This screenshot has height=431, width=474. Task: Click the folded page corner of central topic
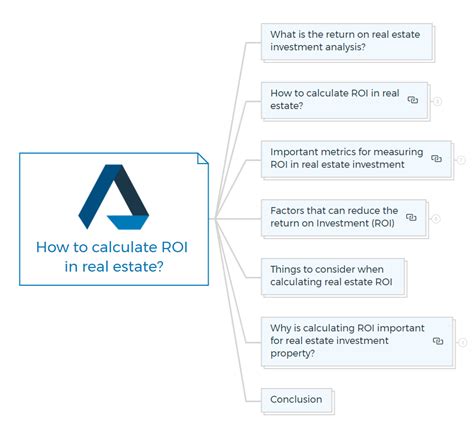click(202, 159)
